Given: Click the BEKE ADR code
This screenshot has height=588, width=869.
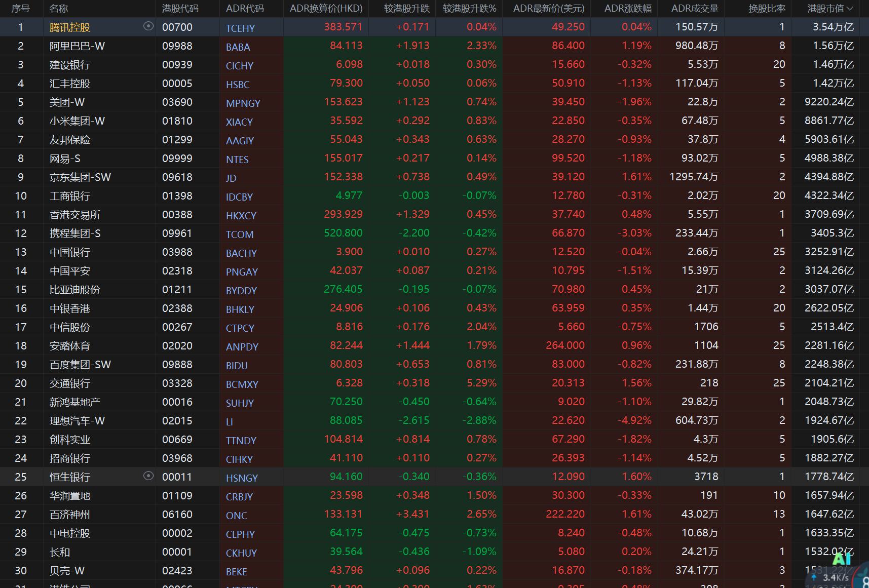Looking at the screenshot, I should click(237, 572).
